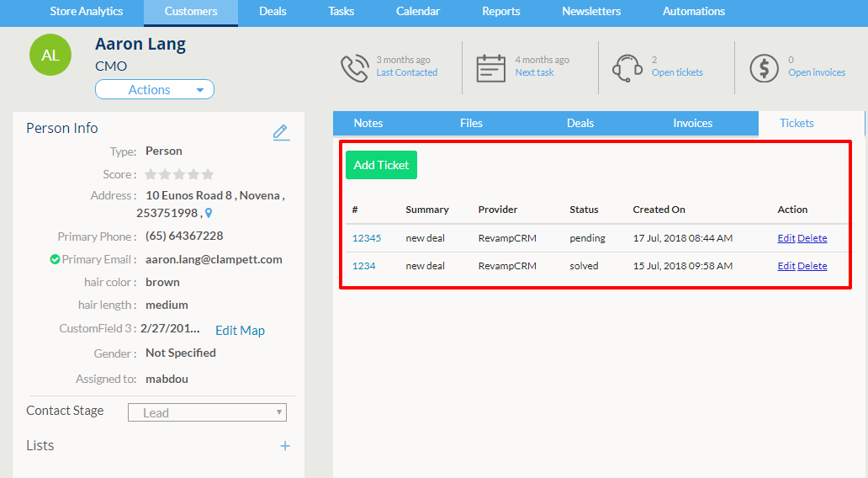Open the Newsletters menu
The height and width of the screenshot is (478, 868).
pyautogui.click(x=591, y=11)
